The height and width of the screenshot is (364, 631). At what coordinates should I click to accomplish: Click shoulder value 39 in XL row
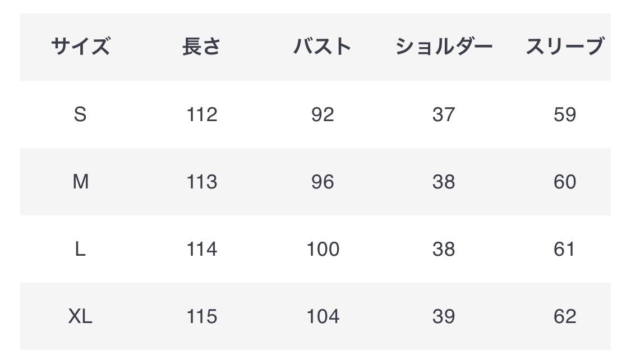pyautogui.click(x=444, y=316)
